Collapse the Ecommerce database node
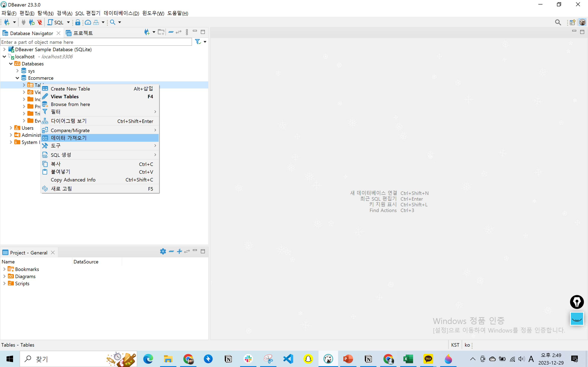 18,78
